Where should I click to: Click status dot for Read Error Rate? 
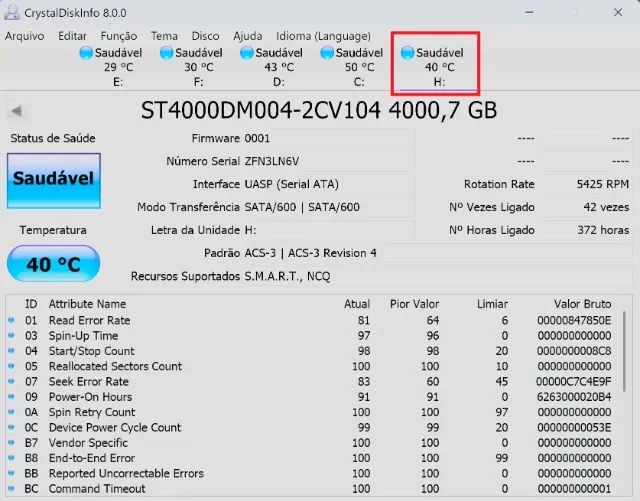click(11, 320)
